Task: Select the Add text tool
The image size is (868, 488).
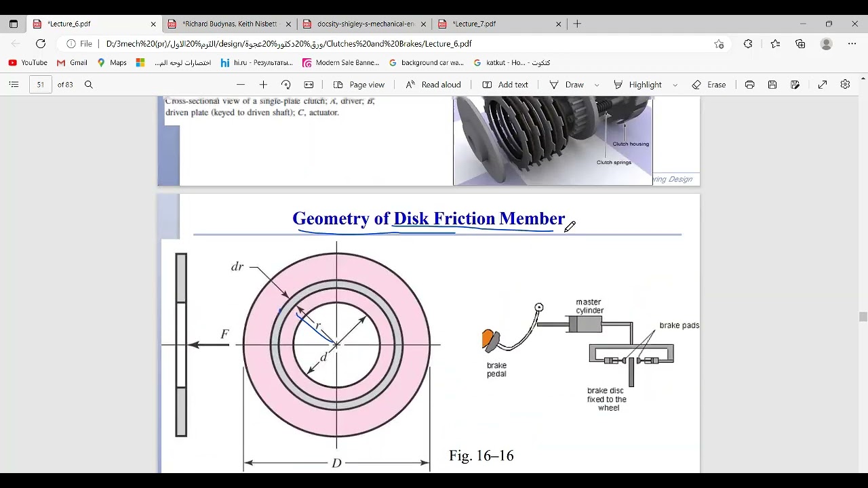Action: [505, 85]
